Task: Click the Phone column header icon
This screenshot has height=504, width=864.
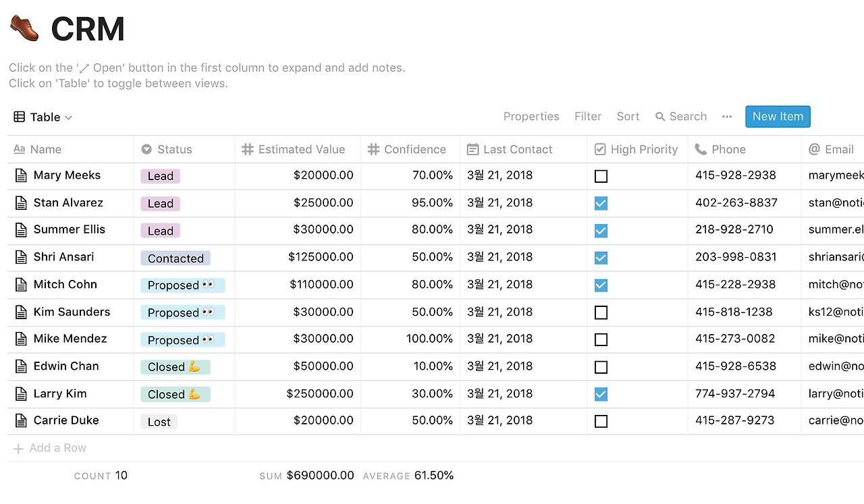Action: click(x=701, y=150)
